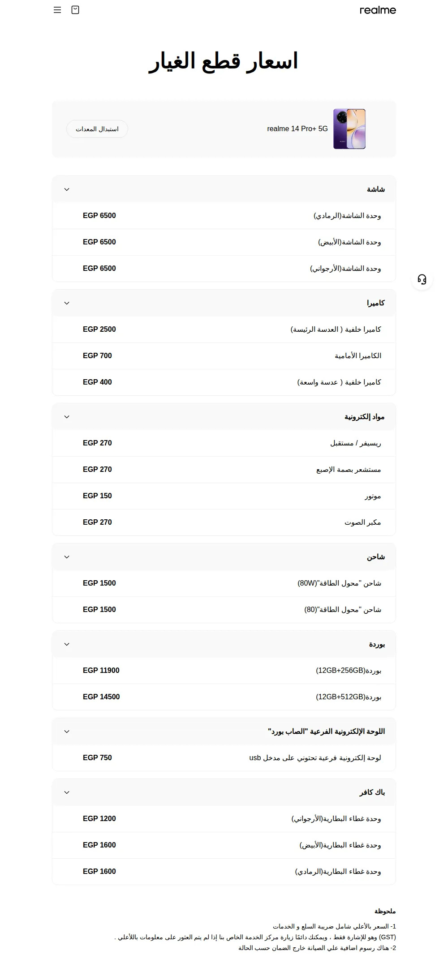This screenshot has height=980, width=448.
Task: Collapse the مواد إلكترونية section chevron
Action: click(x=67, y=417)
